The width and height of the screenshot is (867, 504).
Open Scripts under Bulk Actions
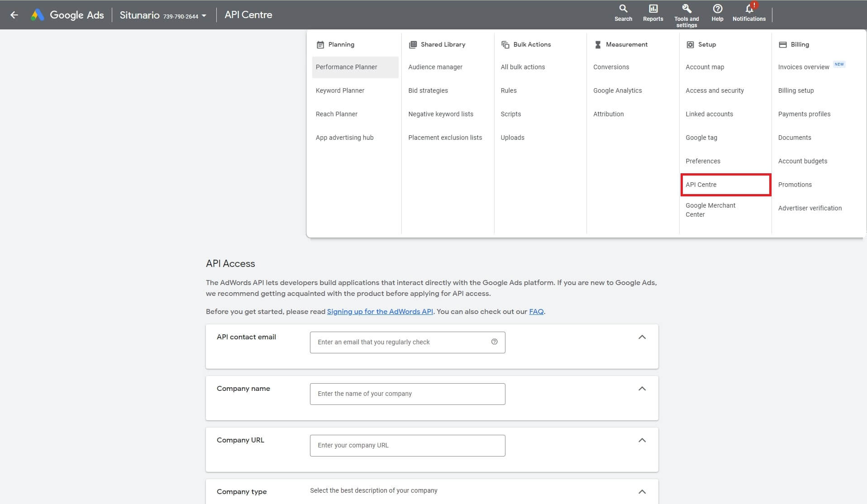510,114
